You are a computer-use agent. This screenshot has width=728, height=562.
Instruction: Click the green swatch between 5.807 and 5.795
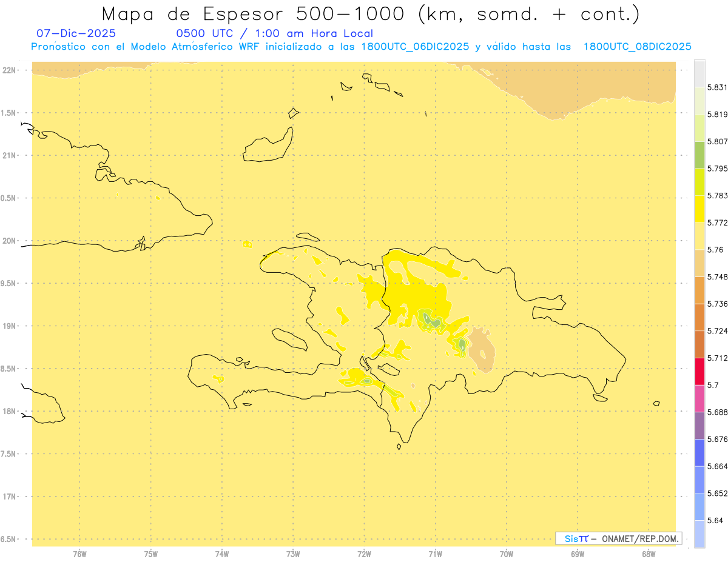pyautogui.click(x=699, y=155)
